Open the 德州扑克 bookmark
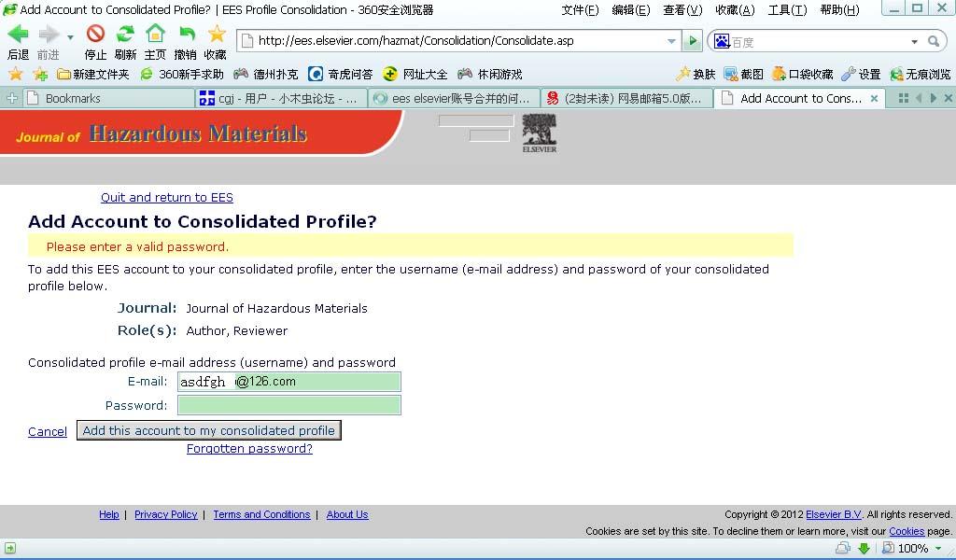 pyautogui.click(x=266, y=75)
